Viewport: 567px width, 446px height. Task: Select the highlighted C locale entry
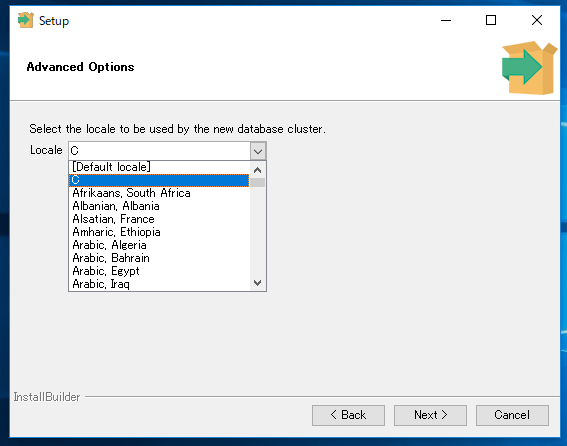click(159, 180)
